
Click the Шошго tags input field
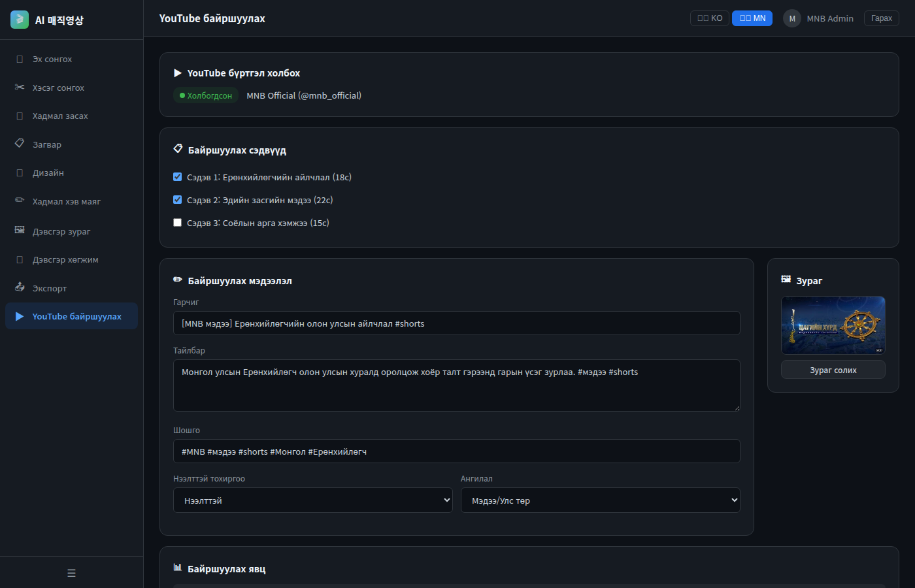click(457, 451)
